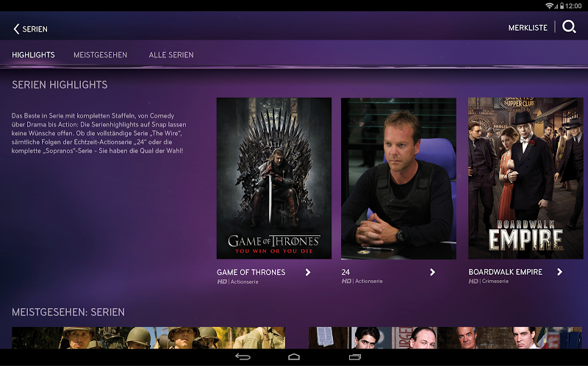Open the Merkliste watchlist

[528, 28]
